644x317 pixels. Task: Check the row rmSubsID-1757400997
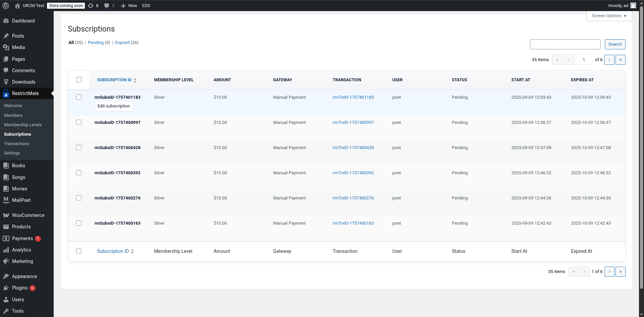tap(79, 122)
